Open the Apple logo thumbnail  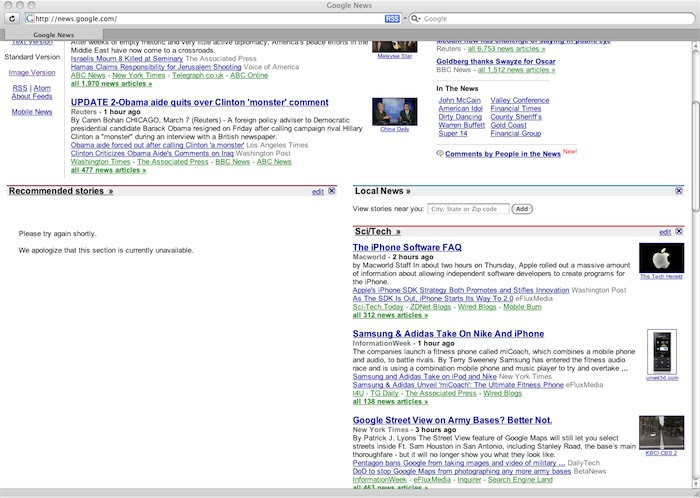pyautogui.click(x=661, y=258)
